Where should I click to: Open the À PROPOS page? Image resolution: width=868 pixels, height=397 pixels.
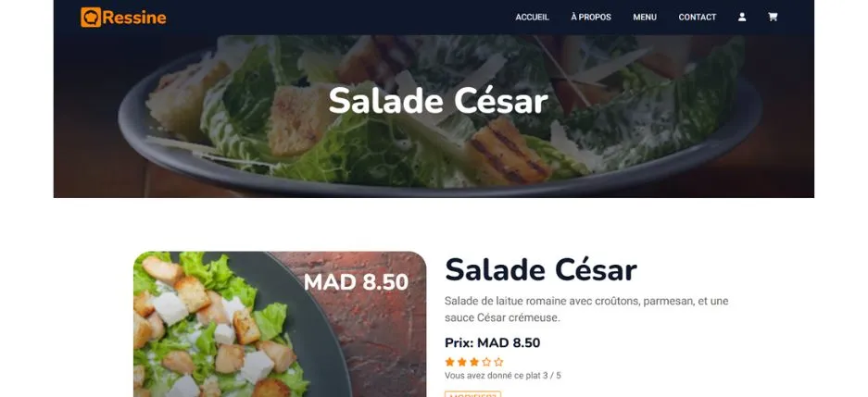pyautogui.click(x=591, y=18)
